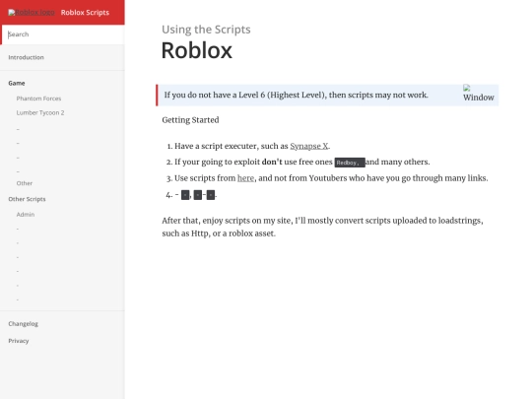Select the Other Scripts sidebar section
Viewport: 532px width, 399px height.
tap(27, 199)
